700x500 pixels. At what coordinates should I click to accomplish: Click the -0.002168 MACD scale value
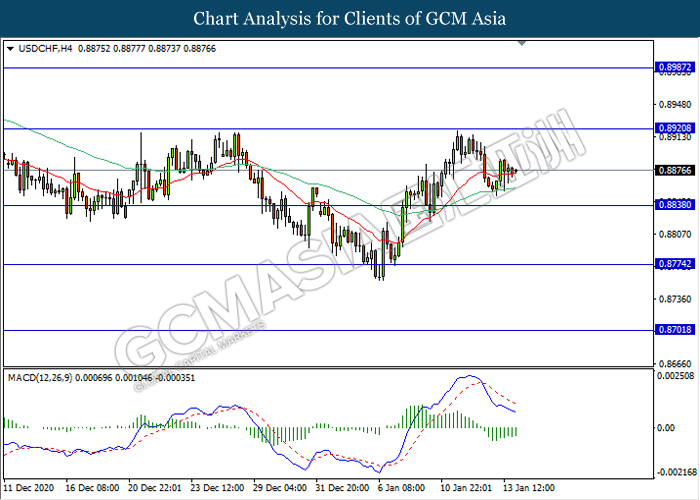coord(675,470)
